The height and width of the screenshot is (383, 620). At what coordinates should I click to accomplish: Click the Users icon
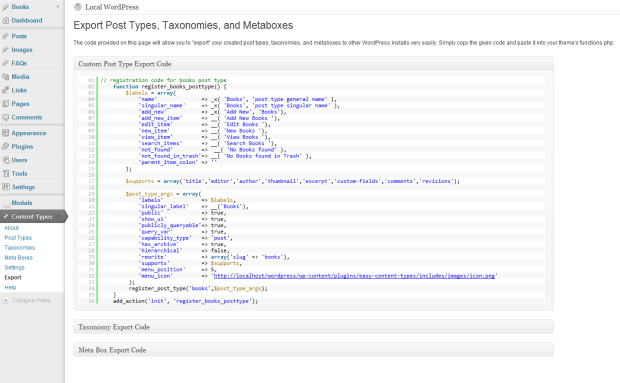point(5,160)
